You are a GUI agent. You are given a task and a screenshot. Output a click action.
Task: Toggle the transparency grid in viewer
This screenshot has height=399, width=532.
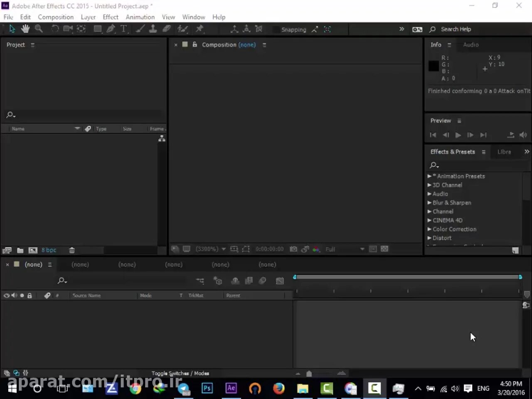coord(384,249)
